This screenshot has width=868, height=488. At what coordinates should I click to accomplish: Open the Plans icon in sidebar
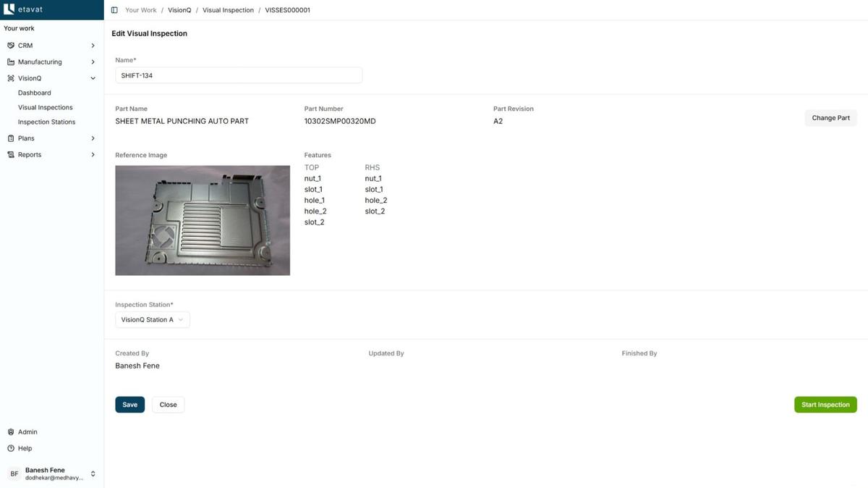point(10,138)
